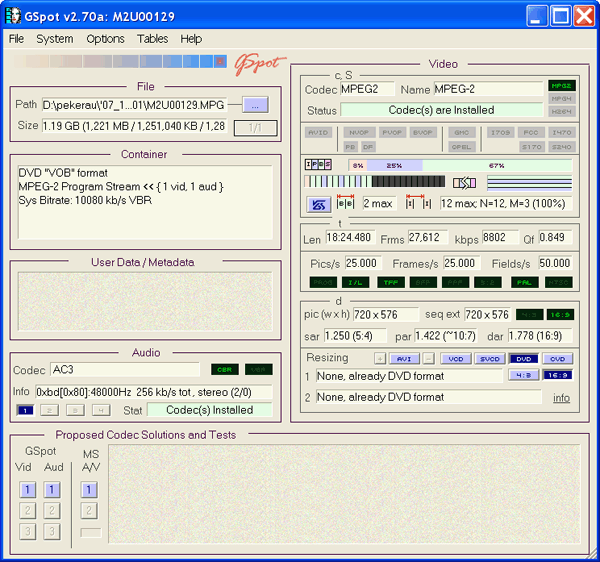Click the PAL video standard indicator

click(x=523, y=282)
